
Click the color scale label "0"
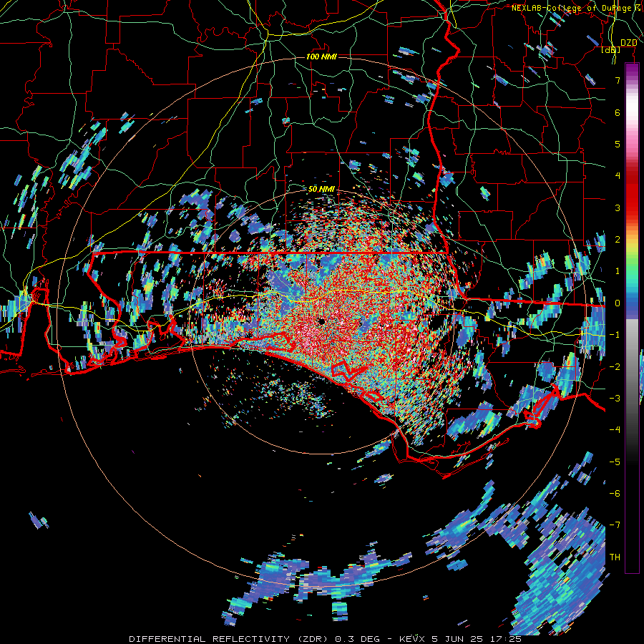pyautogui.click(x=618, y=303)
